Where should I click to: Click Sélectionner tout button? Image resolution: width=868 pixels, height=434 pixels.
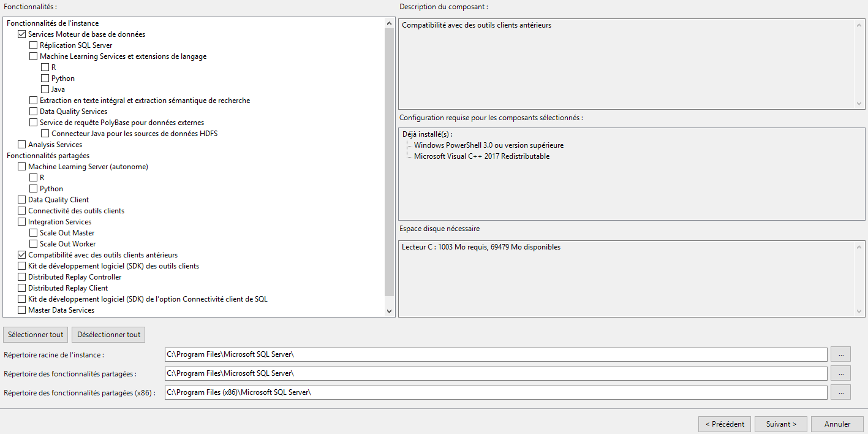click(36, 335)
